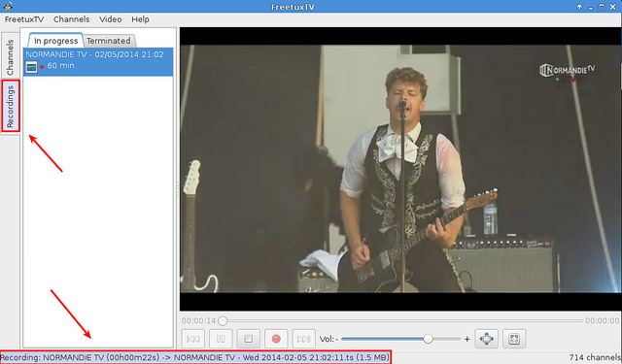Screen dimensions: 622x364
Task: Select the In progress tab
Action: click(x=56, y=41)
